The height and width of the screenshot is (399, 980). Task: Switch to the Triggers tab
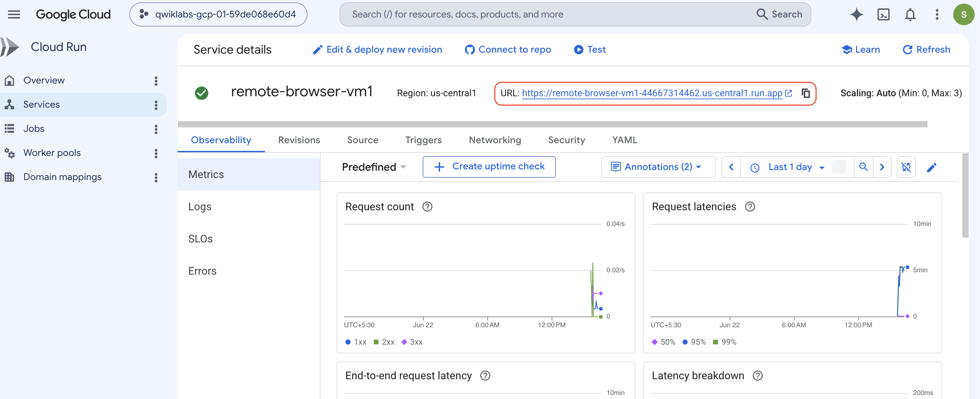click(423, 140)
